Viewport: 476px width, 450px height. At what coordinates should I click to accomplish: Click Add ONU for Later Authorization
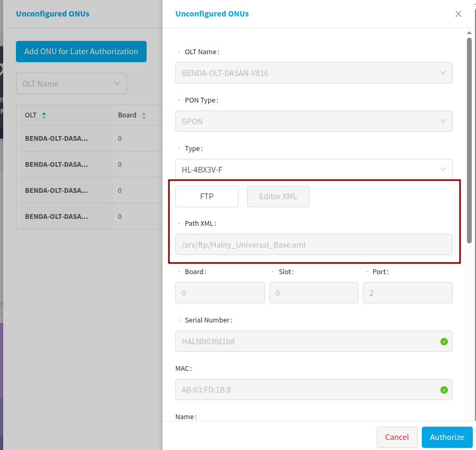click(81, 52)
